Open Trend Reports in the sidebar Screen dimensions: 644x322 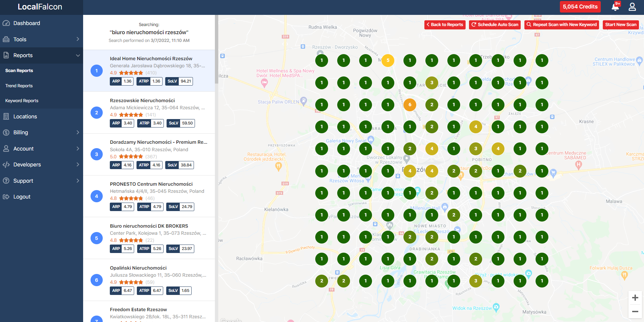(19, 86)
